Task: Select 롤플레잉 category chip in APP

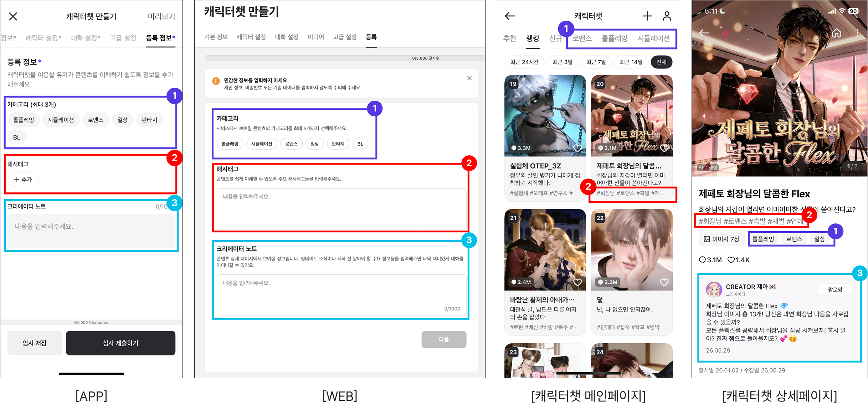Action: pyautogui.click(x=24, y=120)
